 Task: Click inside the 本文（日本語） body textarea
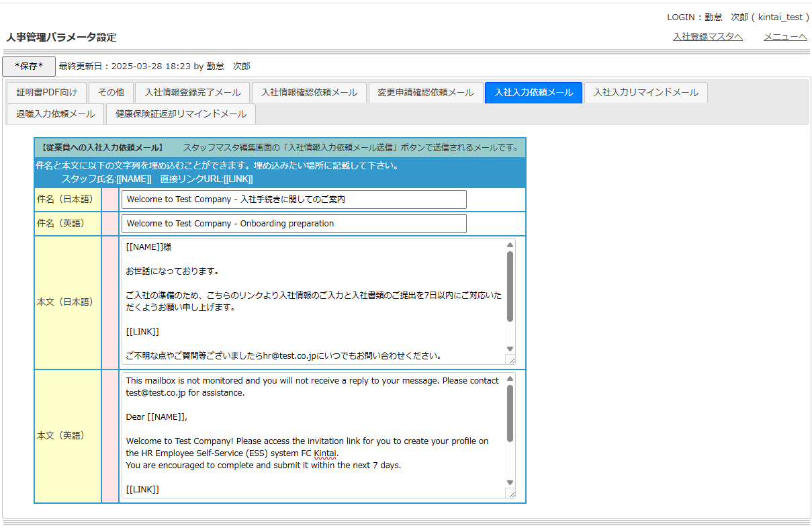(312, 302)
